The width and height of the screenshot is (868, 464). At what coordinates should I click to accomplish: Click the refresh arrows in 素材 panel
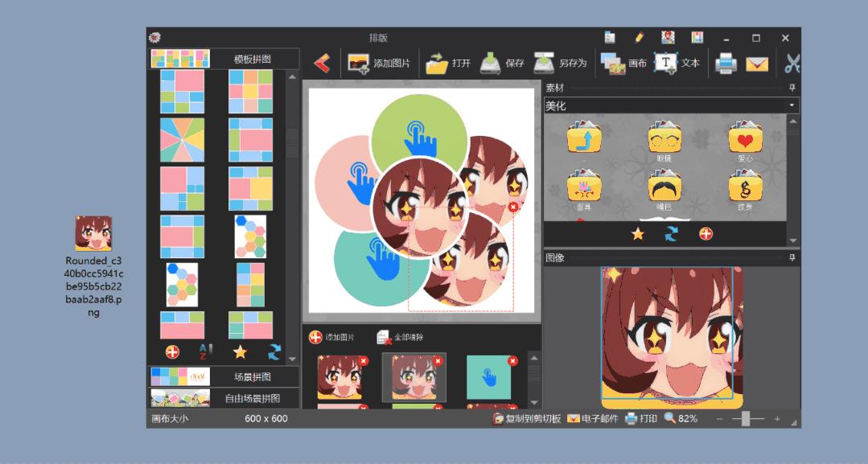(x=672, y=234)
